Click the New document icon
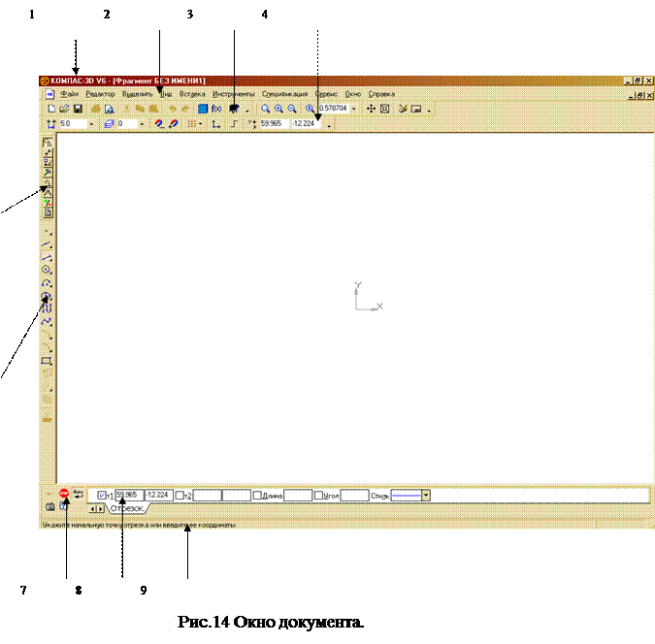 pyautogui.click(x=50, y=110)
